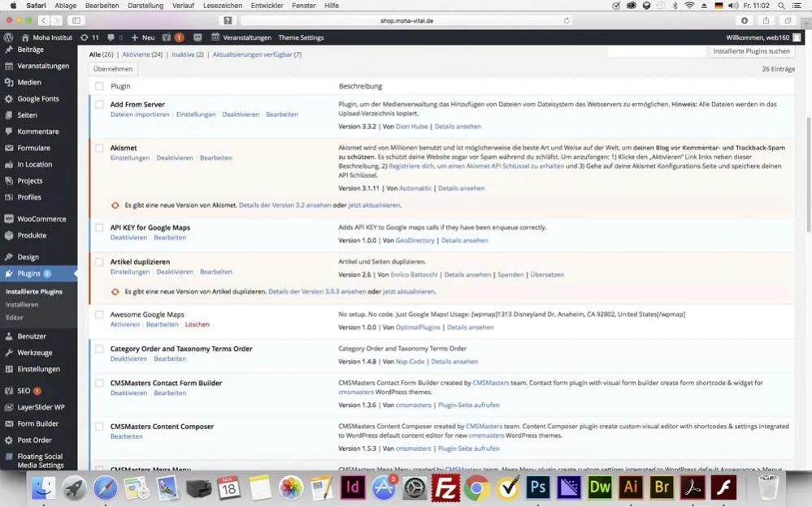This screenshot has width=812, height=507.
Task: Show Aktualisierungen verfügbar (7) plugins
Action: (x=257, y=54)
